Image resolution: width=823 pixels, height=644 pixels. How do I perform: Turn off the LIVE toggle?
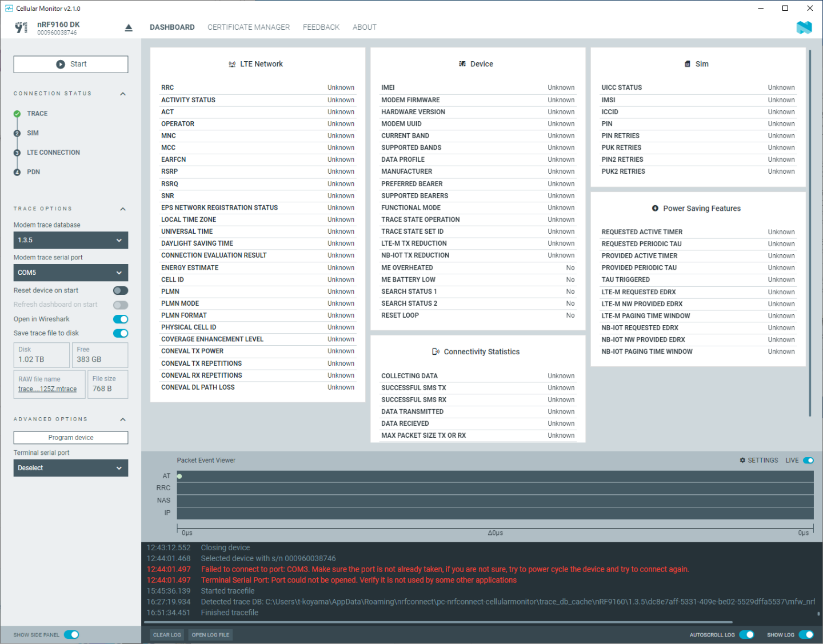point(808,461)
